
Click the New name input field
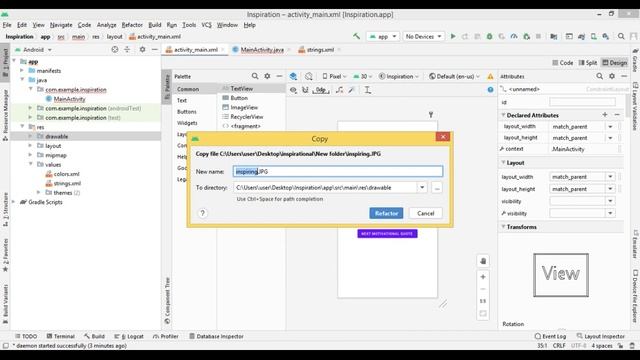tap(338, 171)
